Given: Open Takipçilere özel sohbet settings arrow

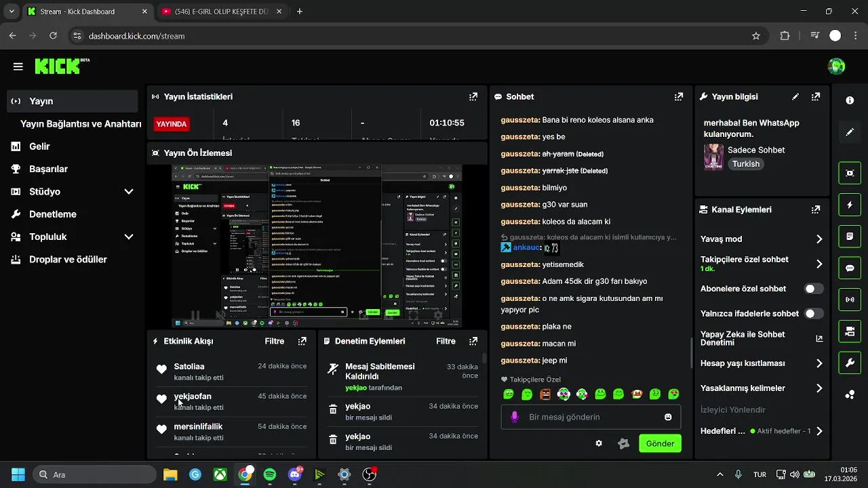Looking at the screenshot, I should (x=819, y=264).
